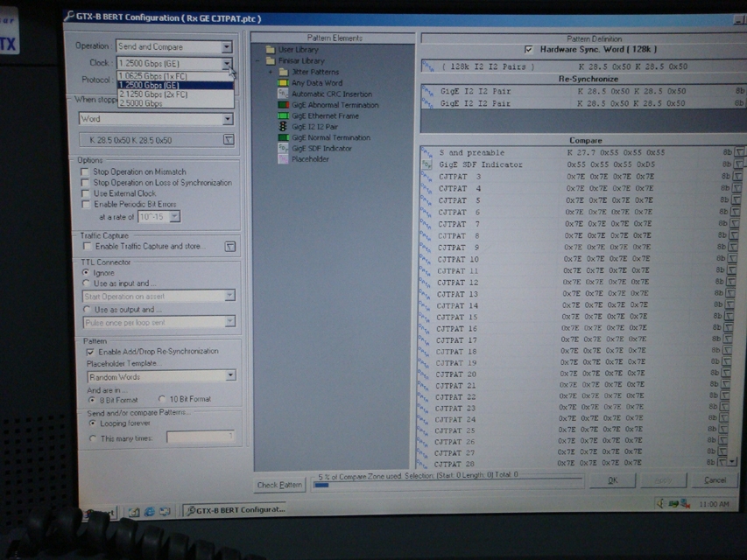
Task: Click the row icon for CJTPAT 20
Action: pyautogui.click(x=422, y=374)
